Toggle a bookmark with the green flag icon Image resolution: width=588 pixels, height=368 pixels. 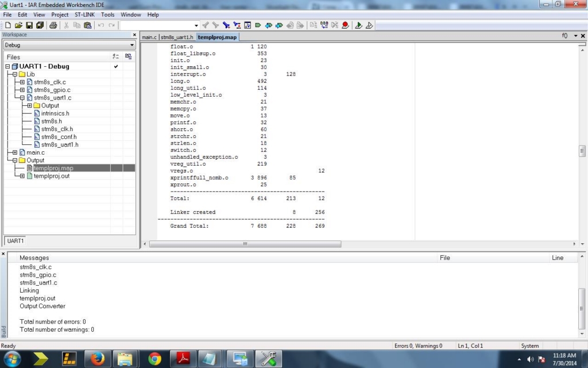tap(258, 25)
